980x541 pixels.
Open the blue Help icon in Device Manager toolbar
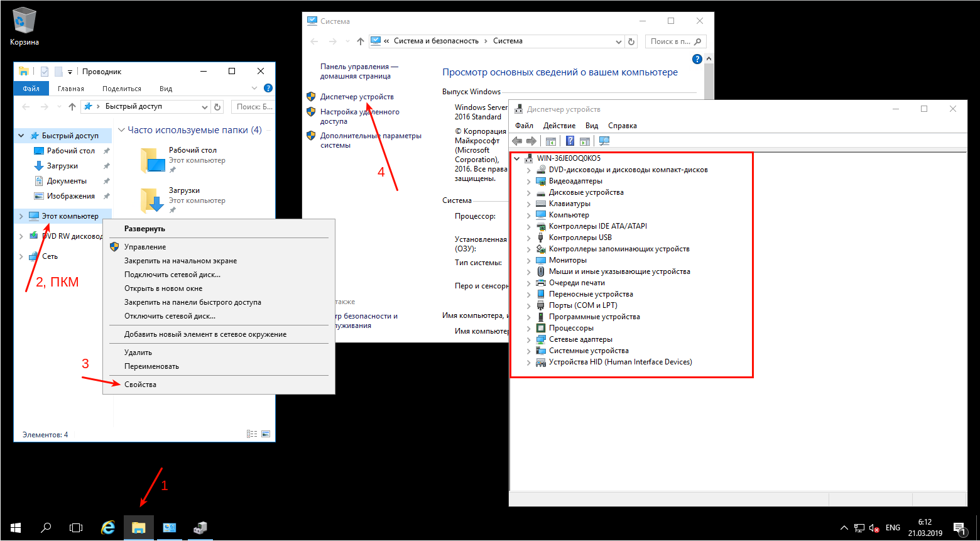tap(570, 141)
